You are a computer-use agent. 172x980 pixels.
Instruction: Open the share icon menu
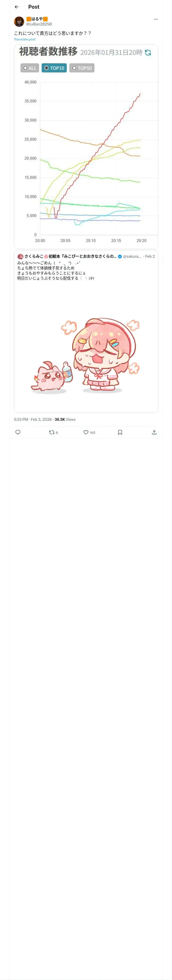[x=154, y=432]
